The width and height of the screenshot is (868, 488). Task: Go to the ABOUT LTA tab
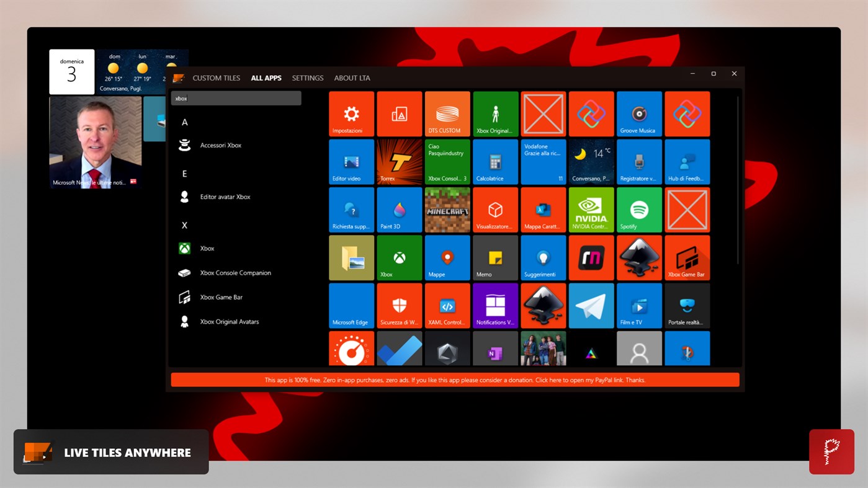pos(352,78)
